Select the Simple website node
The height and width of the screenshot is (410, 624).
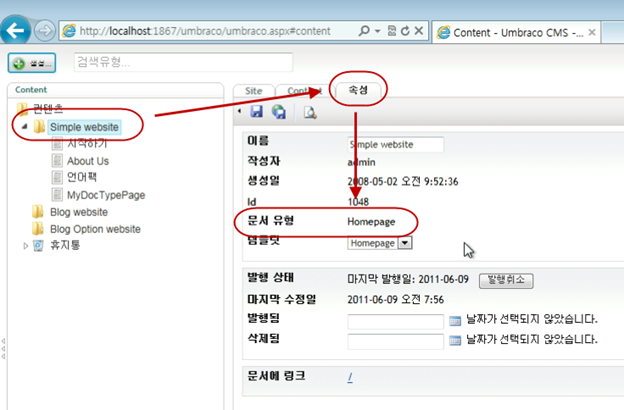84,127
